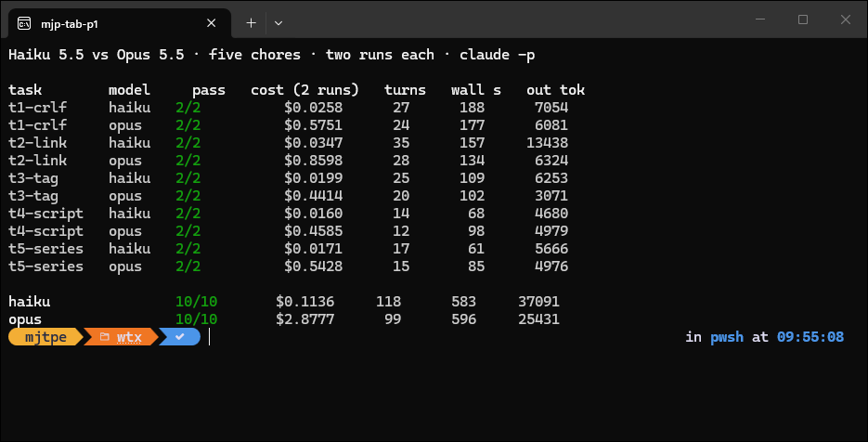
Task: Minimize the terminal window
Action: coord(760,19)
